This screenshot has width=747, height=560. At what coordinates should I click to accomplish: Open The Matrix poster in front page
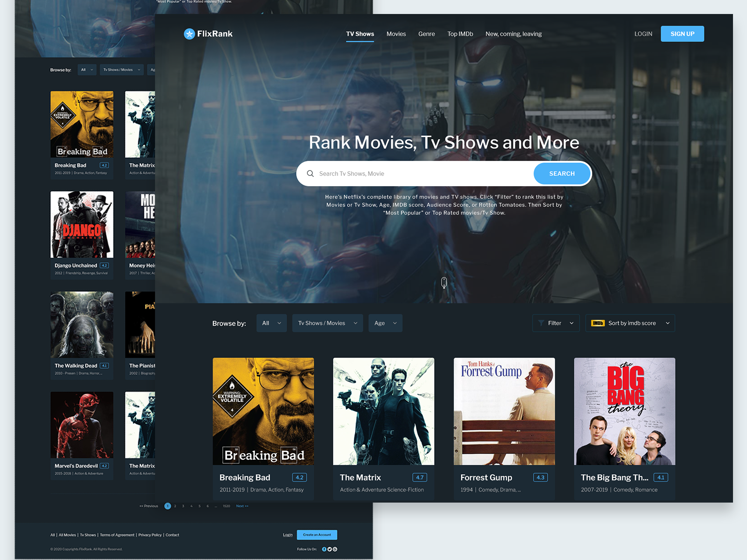point(384,411)
